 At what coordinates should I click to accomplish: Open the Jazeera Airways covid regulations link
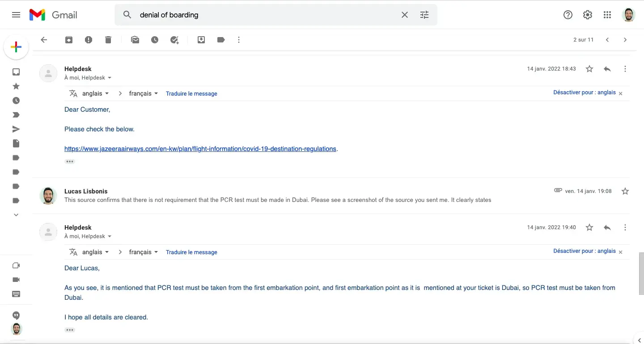(x=200, y=149)
